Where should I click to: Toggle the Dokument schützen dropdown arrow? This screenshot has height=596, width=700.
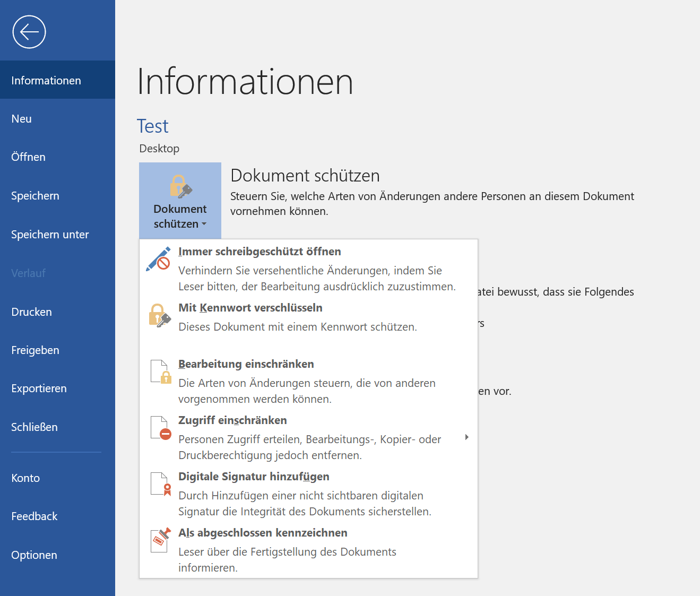tap(204, 224)
